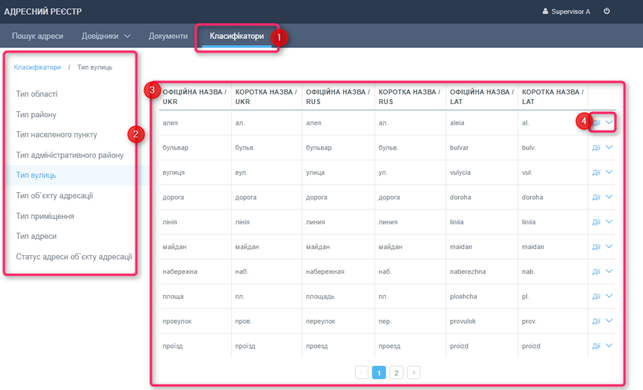Click the Тип вулиць breadcrumb text
643x390 pixels.
(x=95, y=67)
